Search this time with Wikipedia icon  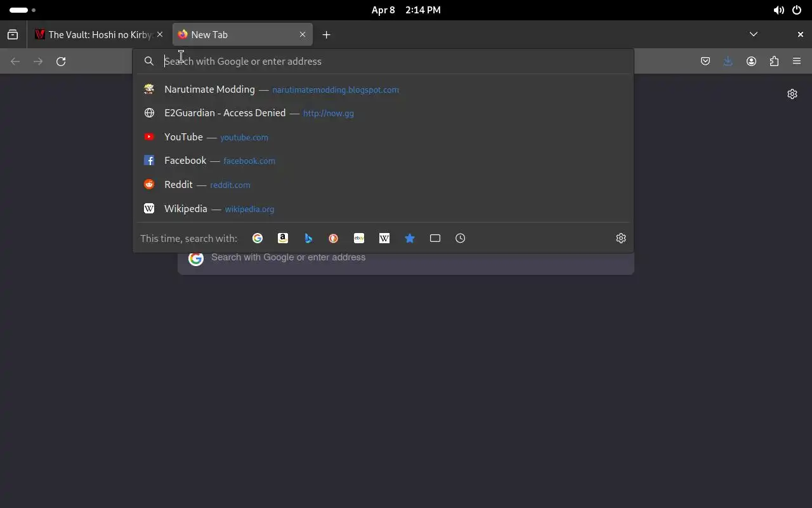pos(384,238)
